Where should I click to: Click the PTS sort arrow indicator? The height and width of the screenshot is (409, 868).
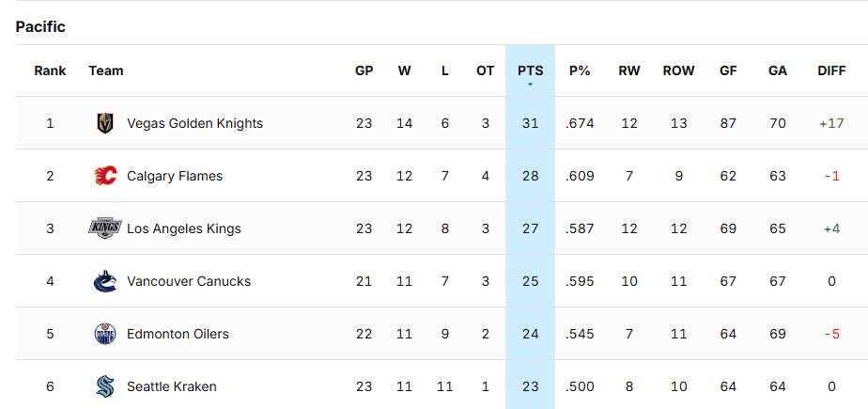[x=531, y=85]
